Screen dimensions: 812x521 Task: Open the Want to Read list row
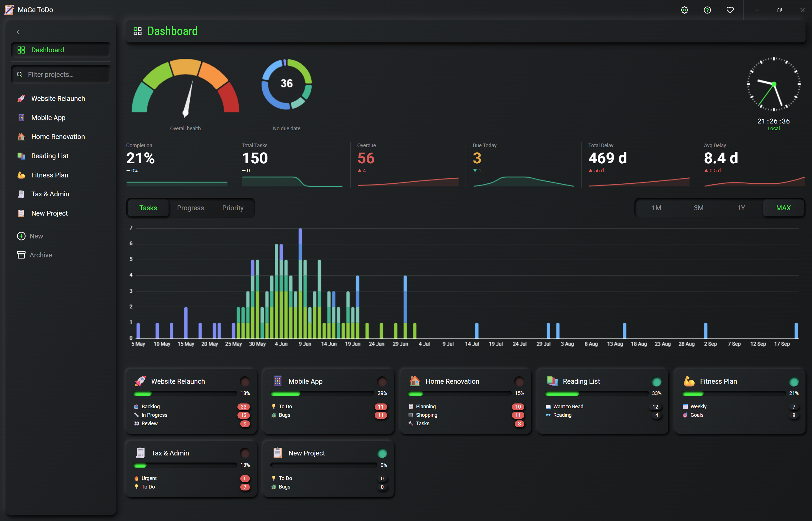click(603, 407)
